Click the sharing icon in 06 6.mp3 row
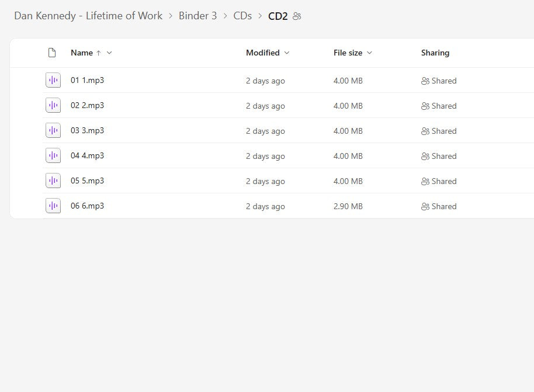 pos(425,206)
